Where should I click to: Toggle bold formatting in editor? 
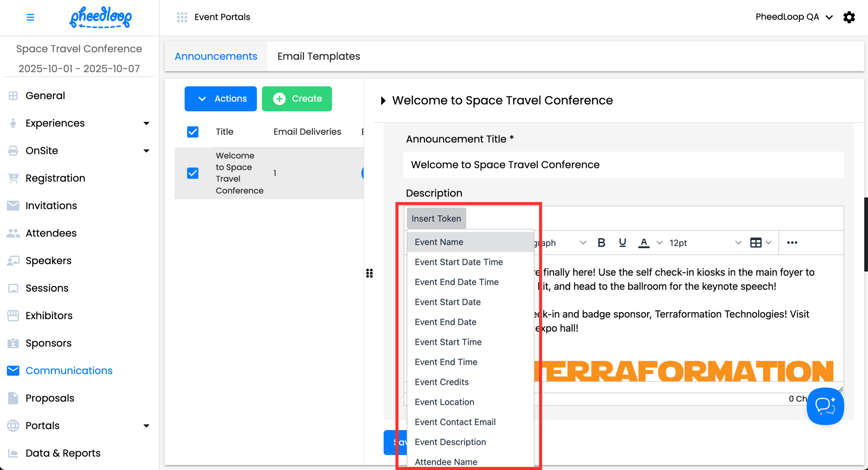(601, 243)
